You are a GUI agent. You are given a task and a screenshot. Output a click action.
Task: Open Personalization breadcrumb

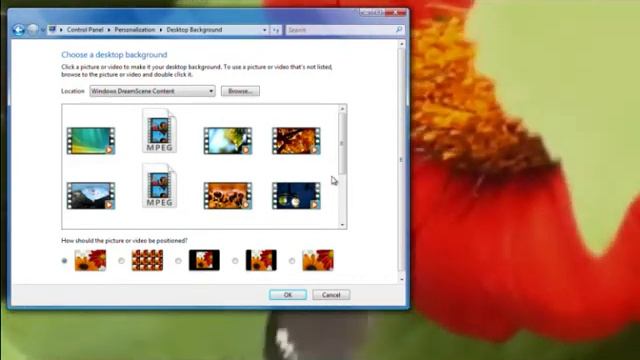pos(135,30)
